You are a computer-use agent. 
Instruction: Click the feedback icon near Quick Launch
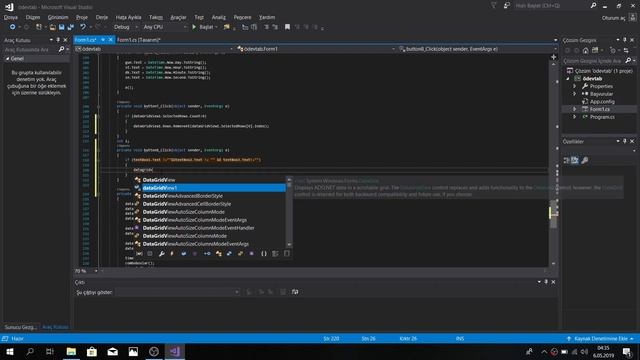click(507, 6)
